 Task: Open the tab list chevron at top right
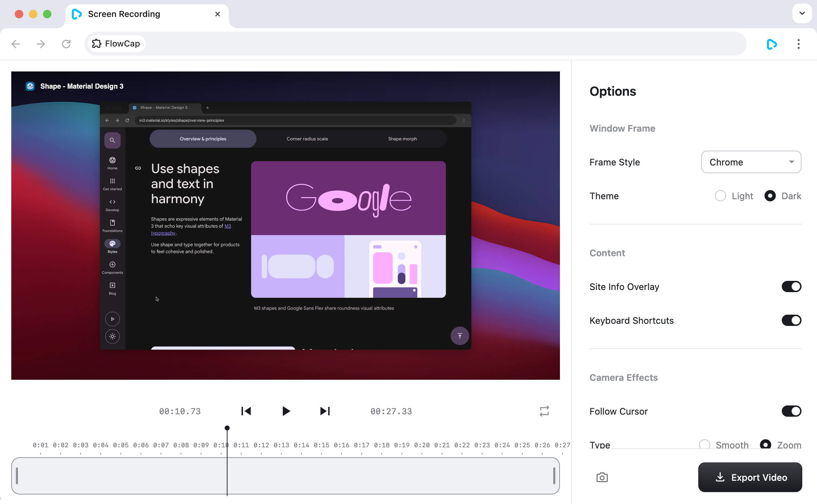pos(802,13)
